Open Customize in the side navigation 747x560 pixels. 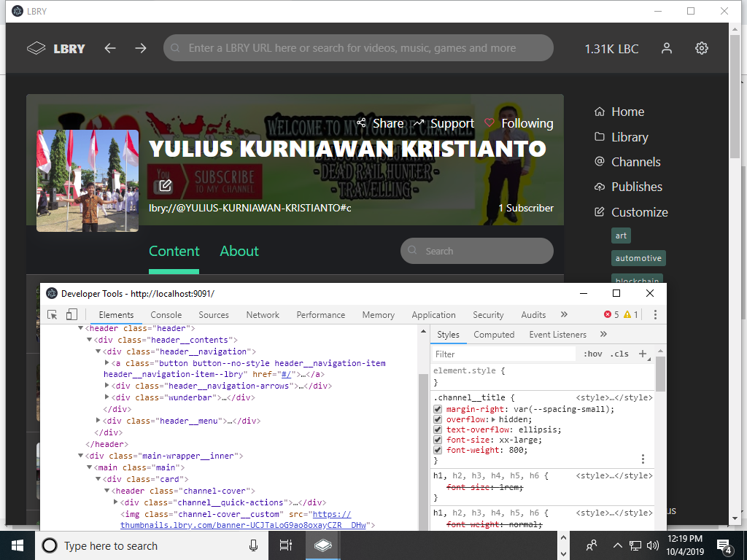(x=631, y=212)
